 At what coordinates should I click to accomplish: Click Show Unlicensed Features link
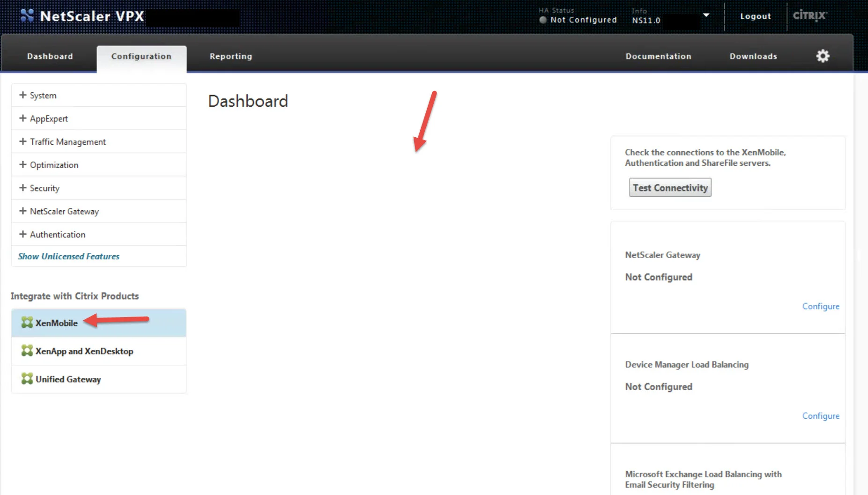point(69,256)
